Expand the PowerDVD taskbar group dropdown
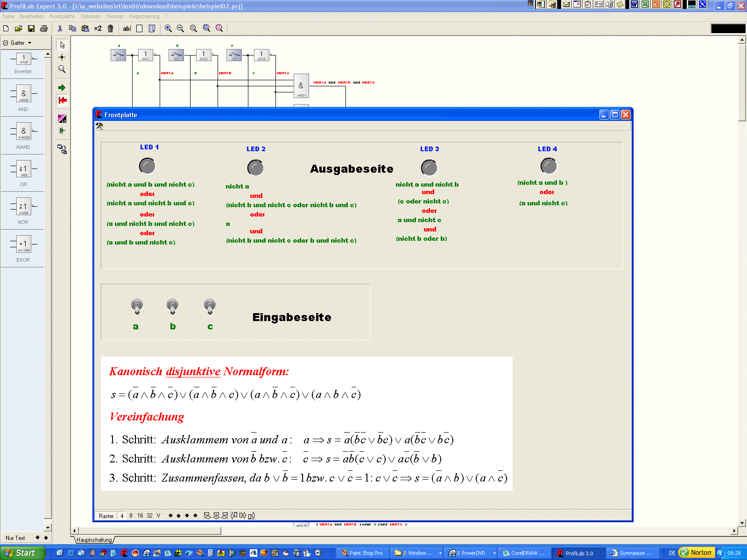Image resolution: width=747 pixels, height=560 pixels. [494, 553]
